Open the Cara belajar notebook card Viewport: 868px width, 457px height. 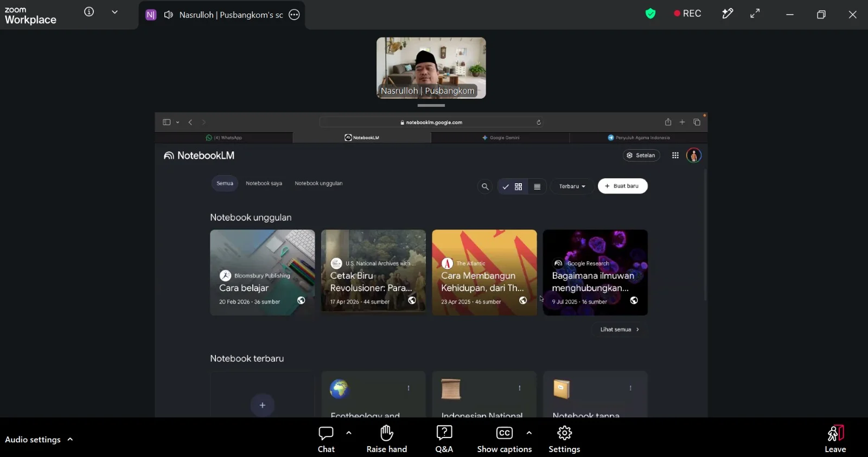(263, 273)
